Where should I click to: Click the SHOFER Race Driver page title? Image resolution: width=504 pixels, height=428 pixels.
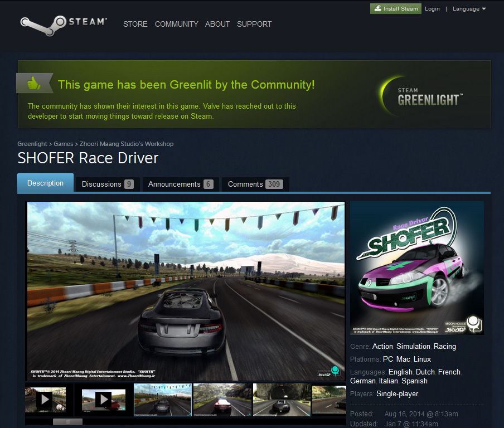[88, 158]
